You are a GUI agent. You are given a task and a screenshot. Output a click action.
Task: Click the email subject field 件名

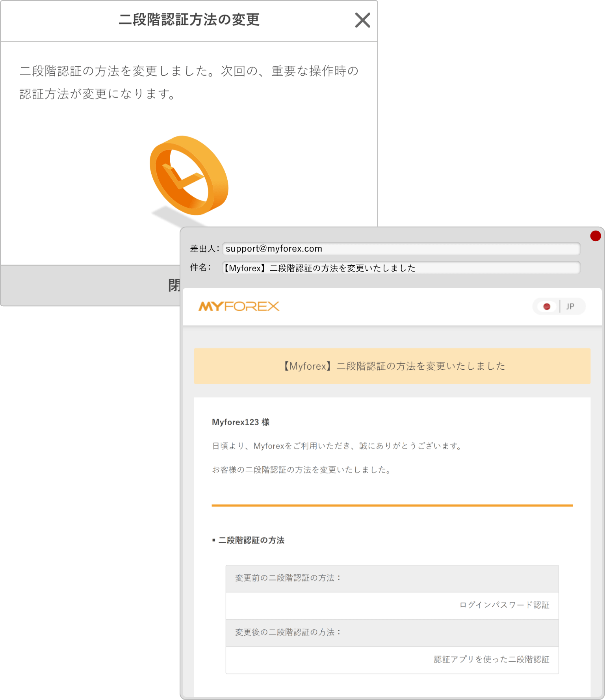(x=401, y=268)
